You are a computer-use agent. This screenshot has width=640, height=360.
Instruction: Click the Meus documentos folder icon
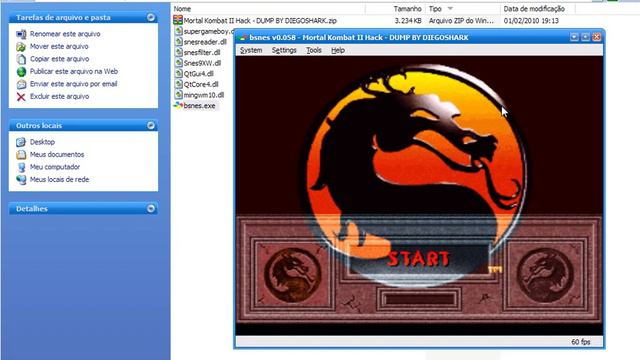click(21, 155)
